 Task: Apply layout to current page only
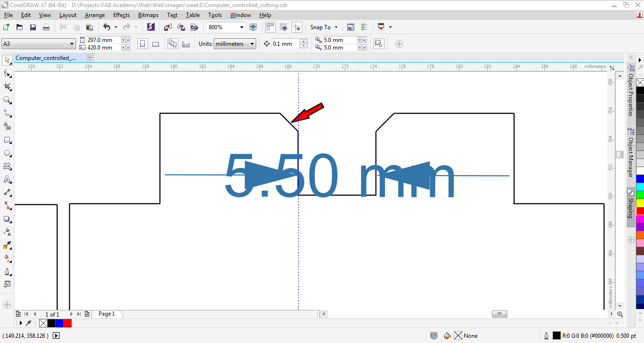(186, 44)
